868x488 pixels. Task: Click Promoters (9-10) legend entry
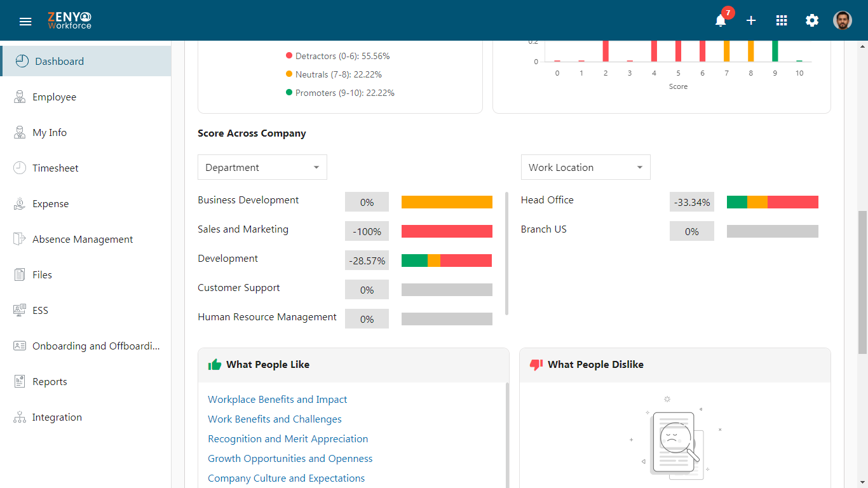341,93
